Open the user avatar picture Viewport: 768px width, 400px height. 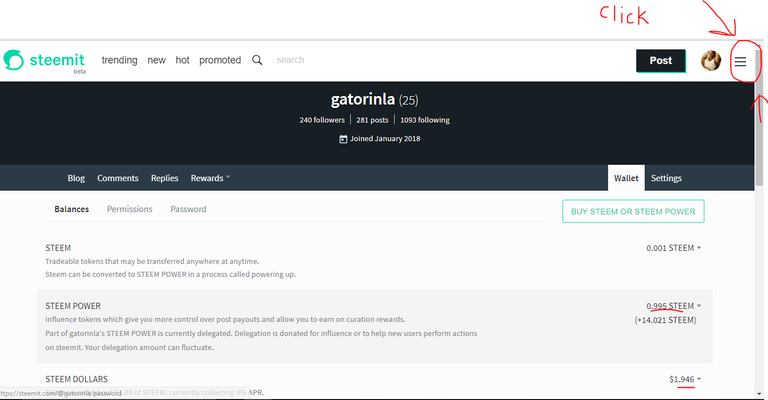click(x=711, y=61)
